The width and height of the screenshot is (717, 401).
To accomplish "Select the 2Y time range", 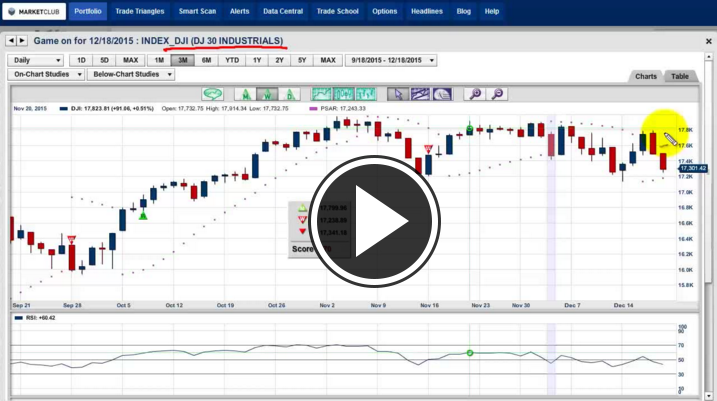I will pos(279,60).
